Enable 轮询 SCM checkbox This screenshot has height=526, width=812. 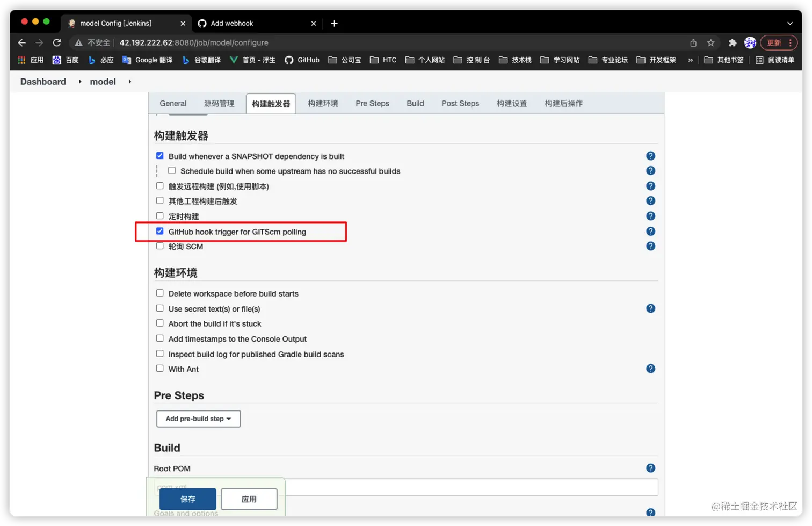click(160, 246)
